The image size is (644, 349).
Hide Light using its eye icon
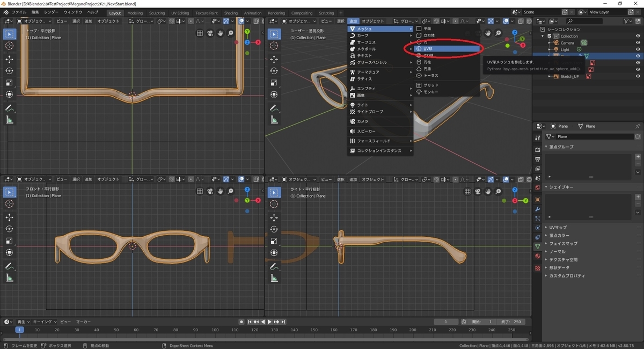pyautogui.click(x=638, y=49)
